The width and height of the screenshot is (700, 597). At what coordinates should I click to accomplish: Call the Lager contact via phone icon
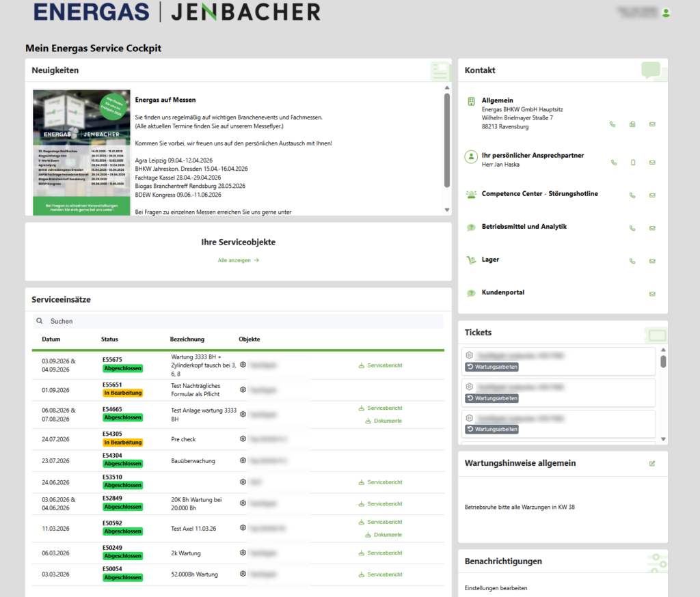click(632, 262)
